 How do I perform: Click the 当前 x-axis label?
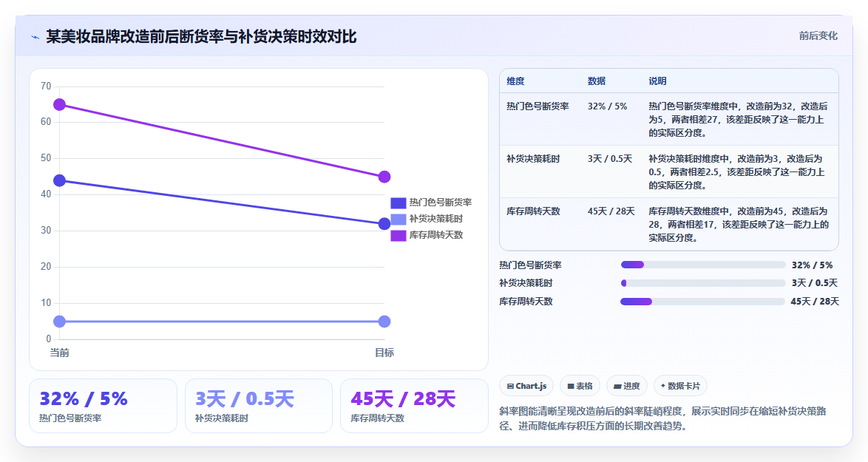coord(59,353)
